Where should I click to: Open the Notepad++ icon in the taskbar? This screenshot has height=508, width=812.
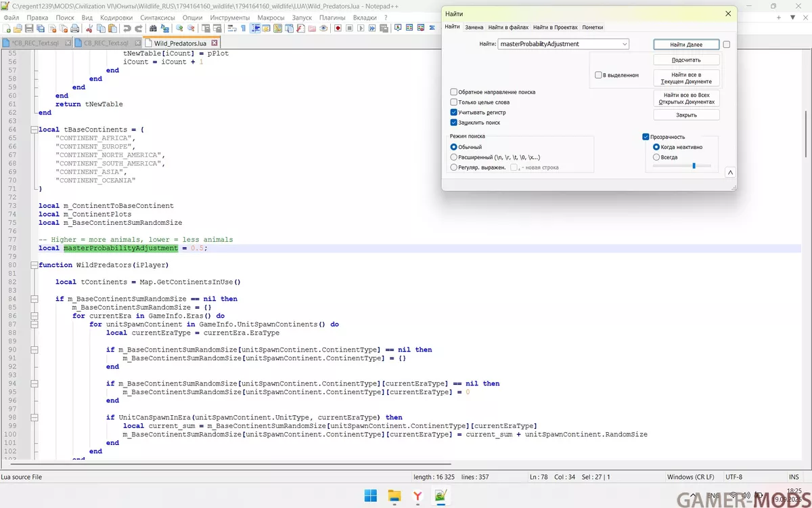click(440, 496)
